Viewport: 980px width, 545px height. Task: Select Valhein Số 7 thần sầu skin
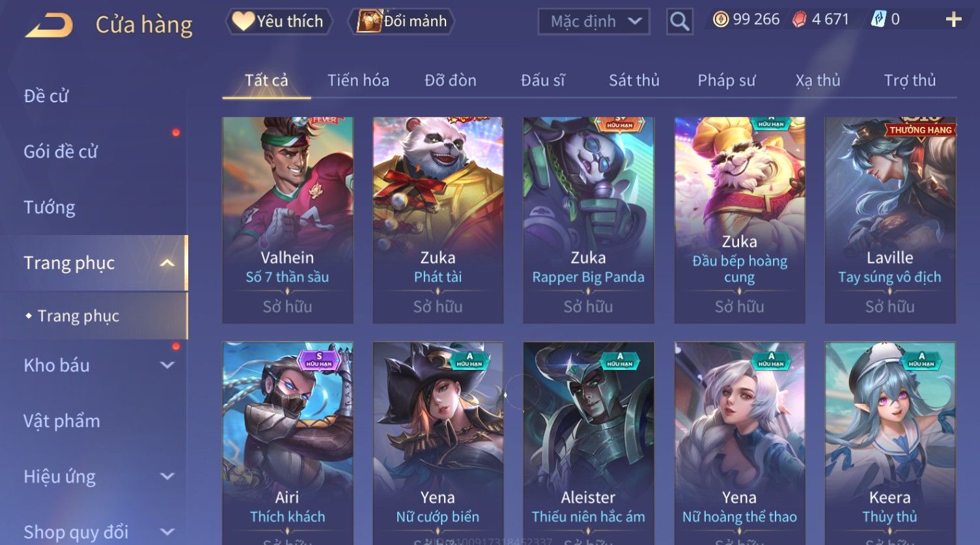click(287, 220)
